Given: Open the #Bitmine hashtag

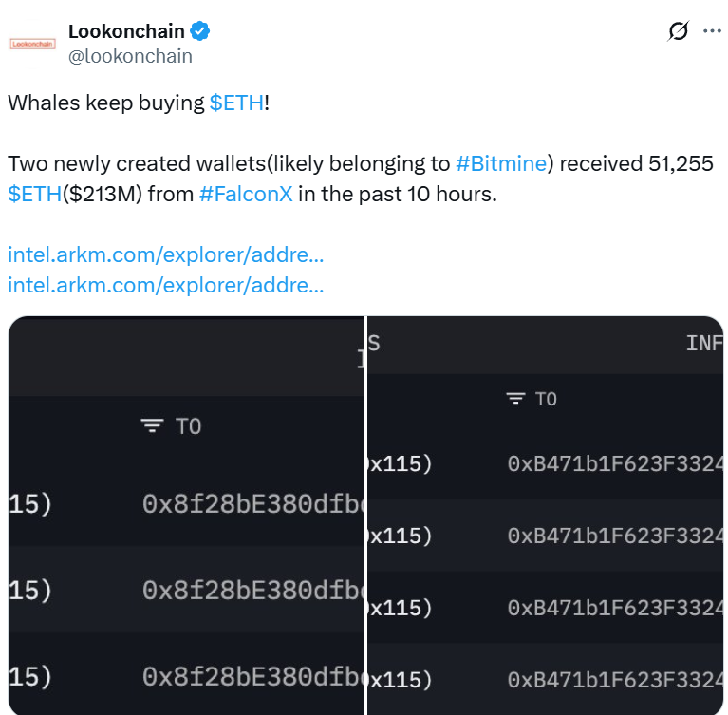Looking at the screenshot, I should (x=501, y=163).
